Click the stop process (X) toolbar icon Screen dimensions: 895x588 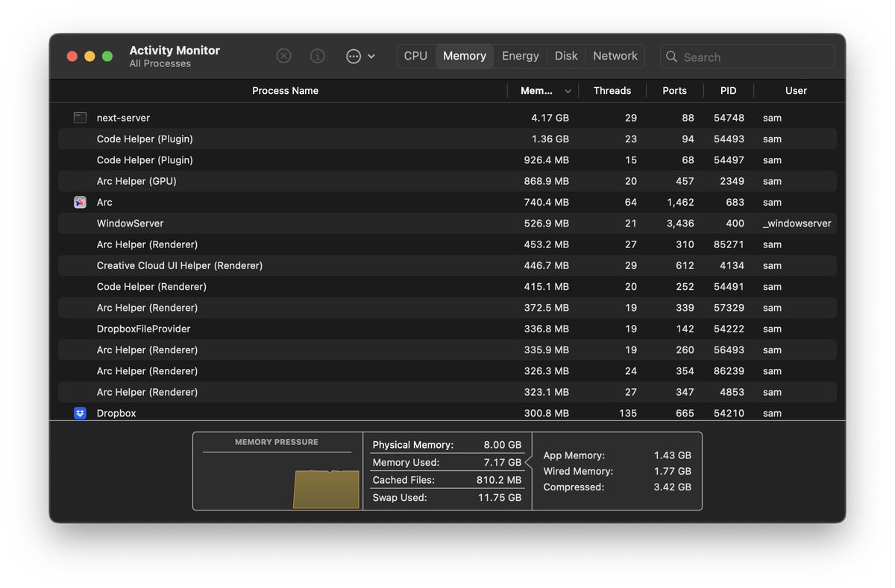(283, 56)
